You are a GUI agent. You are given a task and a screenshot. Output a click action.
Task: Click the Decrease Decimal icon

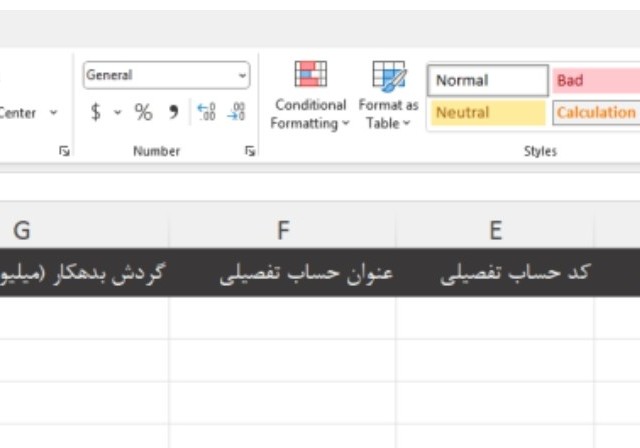[236, 113]
